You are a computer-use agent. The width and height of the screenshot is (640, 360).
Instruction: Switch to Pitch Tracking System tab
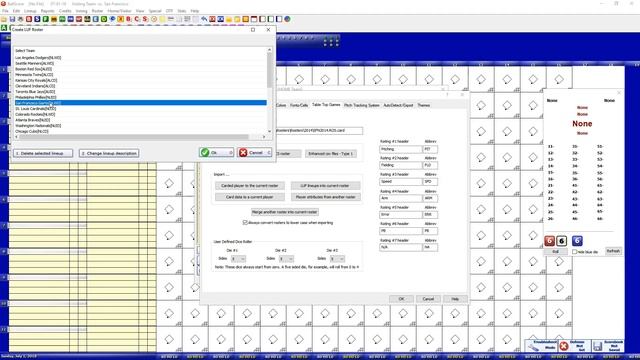(x=361, y=105)
